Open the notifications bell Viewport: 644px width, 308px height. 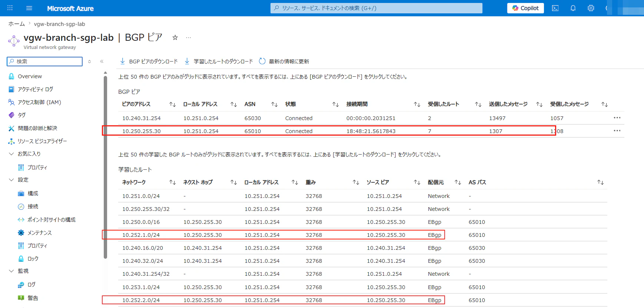[x=573, y=8]
